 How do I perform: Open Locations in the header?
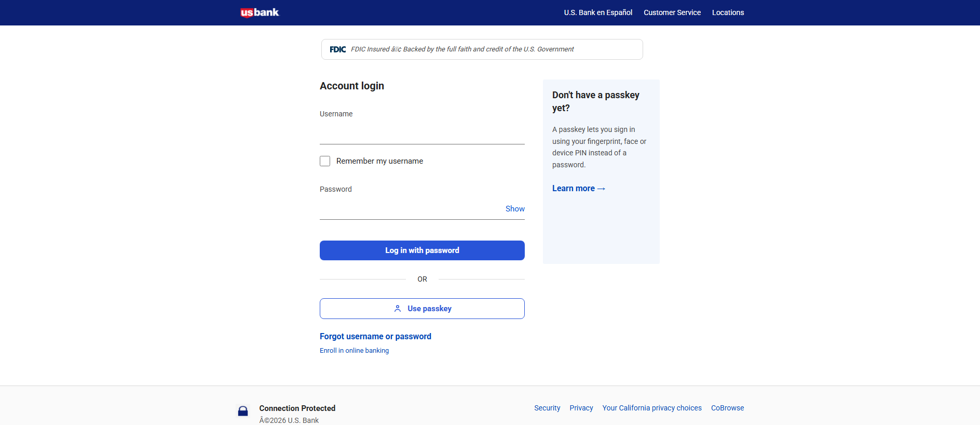pyautogui.click(x=728, y=12)
